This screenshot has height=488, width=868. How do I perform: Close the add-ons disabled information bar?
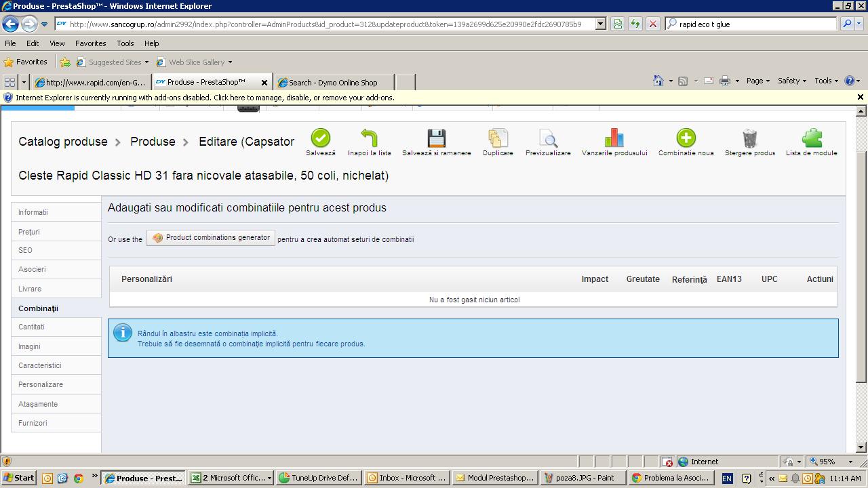pyautogui.click(x=861, y=98)
